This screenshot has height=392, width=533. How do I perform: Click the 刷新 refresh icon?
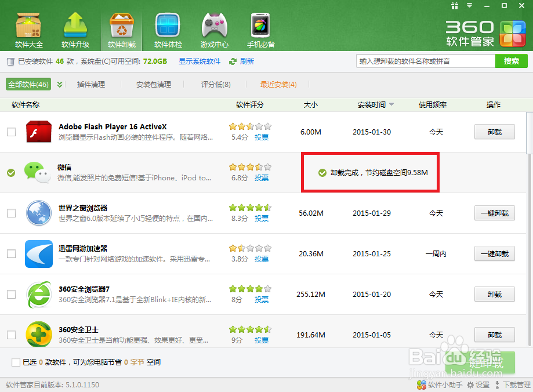pyautogui.click(x=233, y=61)
